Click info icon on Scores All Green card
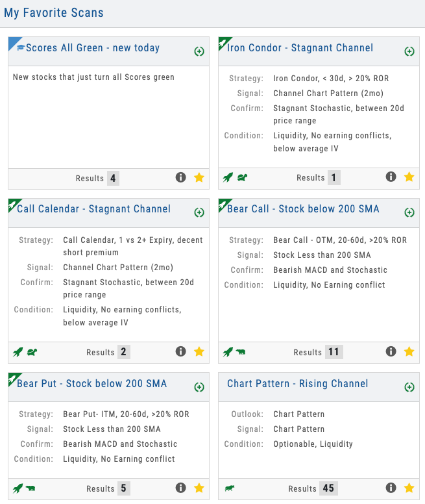Viewport: 425px width, 504px height. (181, 177)
